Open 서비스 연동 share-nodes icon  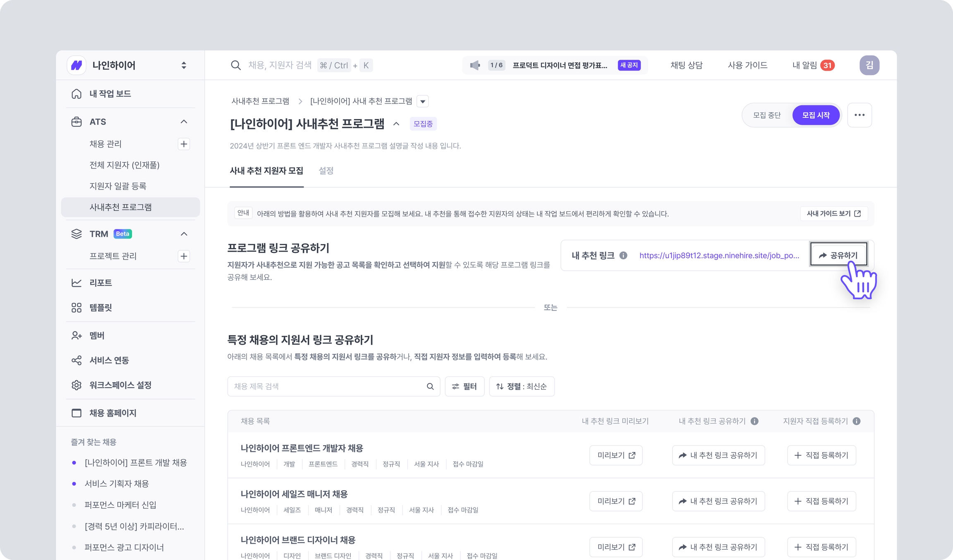click(77, 360)
